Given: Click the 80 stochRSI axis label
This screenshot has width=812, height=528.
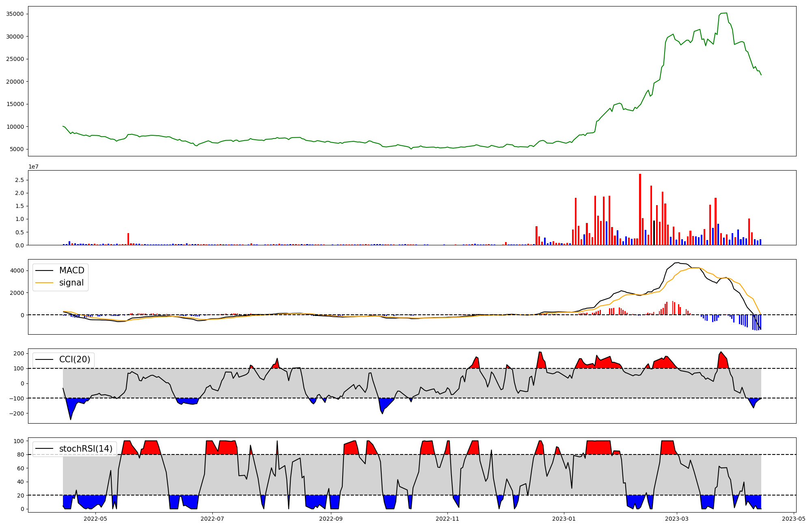Looking at the screenshot, I should (20, 454).
